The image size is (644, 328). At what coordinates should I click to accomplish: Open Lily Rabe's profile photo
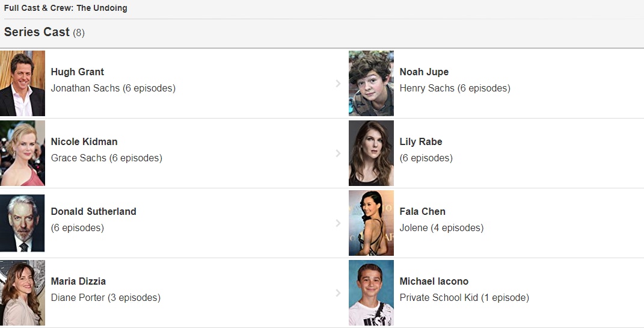point(371,153)
